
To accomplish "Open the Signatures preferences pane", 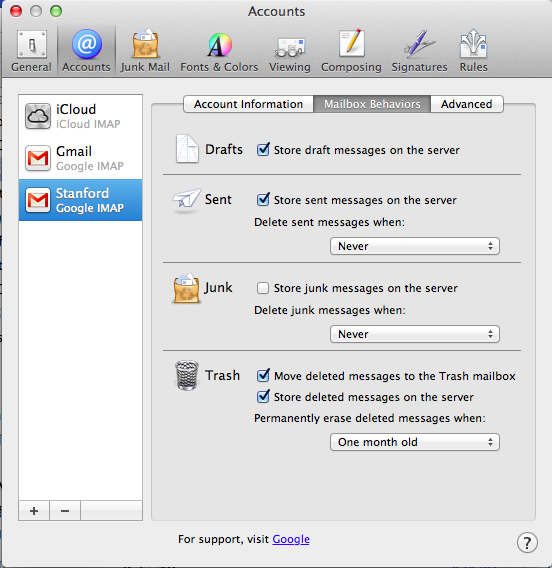I will 419,51.
